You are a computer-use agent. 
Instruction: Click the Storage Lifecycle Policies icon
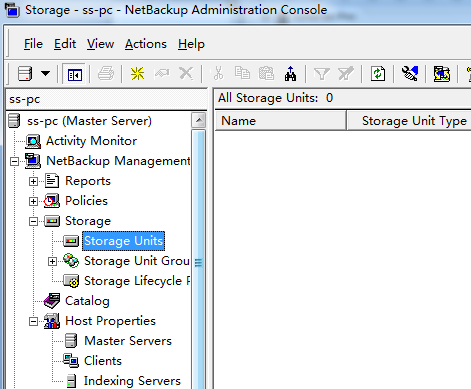[71, 281]
